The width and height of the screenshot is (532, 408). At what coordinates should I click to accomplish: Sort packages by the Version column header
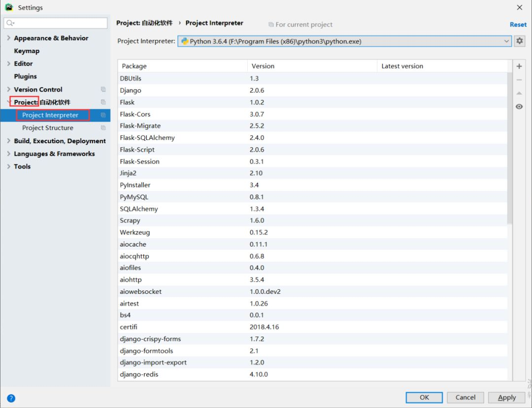263,65
